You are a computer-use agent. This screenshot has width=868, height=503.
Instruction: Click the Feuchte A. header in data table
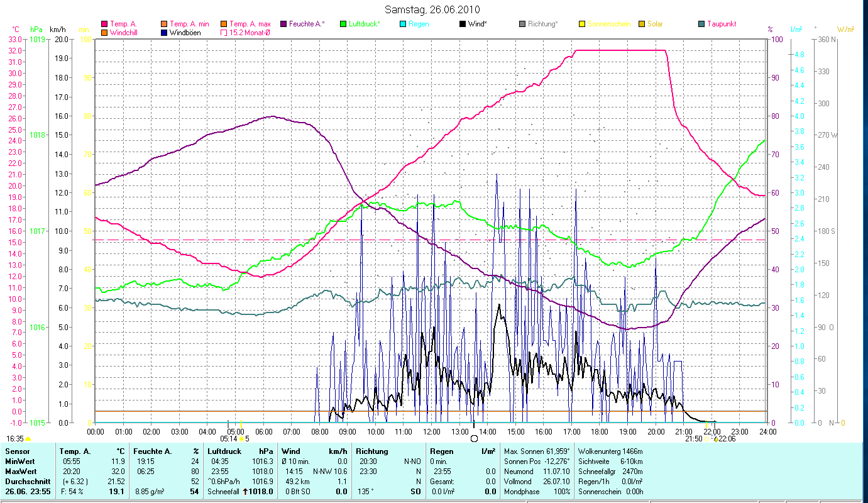152,451
